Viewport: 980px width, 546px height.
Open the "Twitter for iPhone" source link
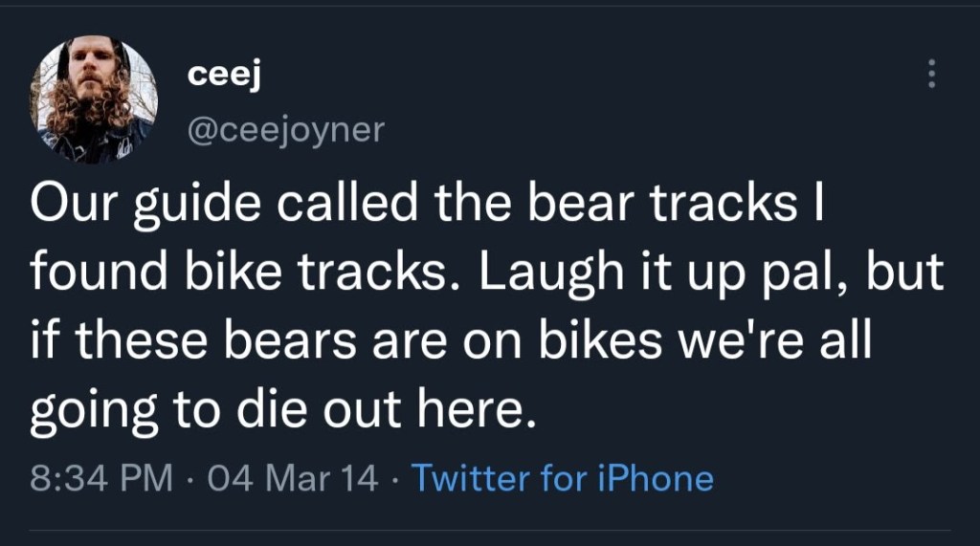click(x=562, y=477)
